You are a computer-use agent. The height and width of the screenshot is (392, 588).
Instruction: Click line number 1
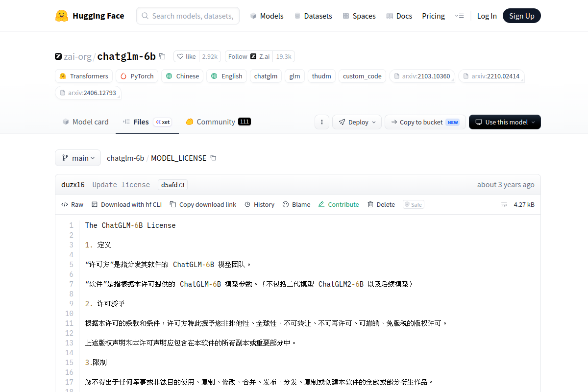click(71, 225)
